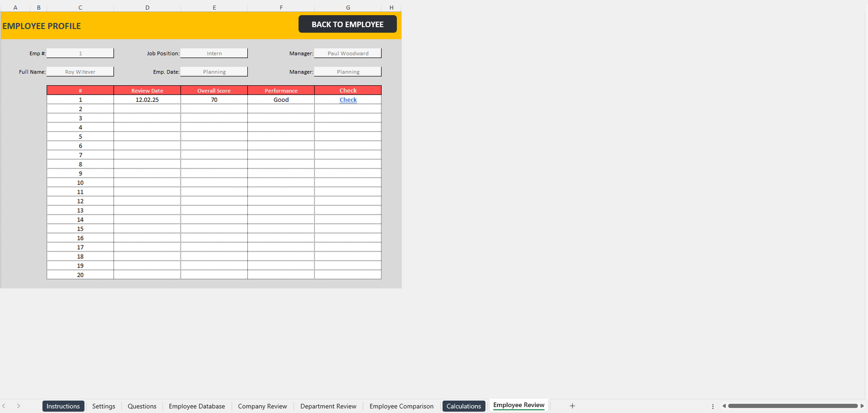Select the Job Position field showing Intern
This screenshot has width=868, height=413.
214,53
